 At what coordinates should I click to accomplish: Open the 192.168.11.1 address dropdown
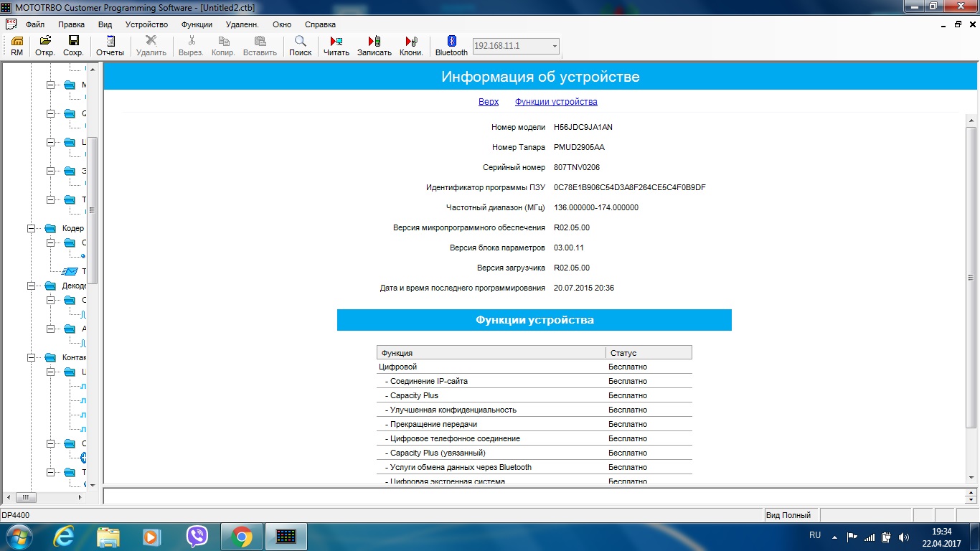[554, 47]
